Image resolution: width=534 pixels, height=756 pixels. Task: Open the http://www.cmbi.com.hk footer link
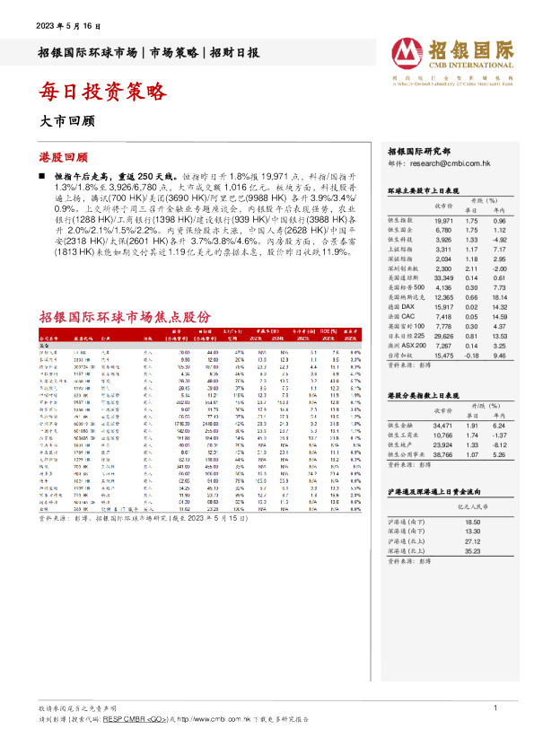pos(214,719)
